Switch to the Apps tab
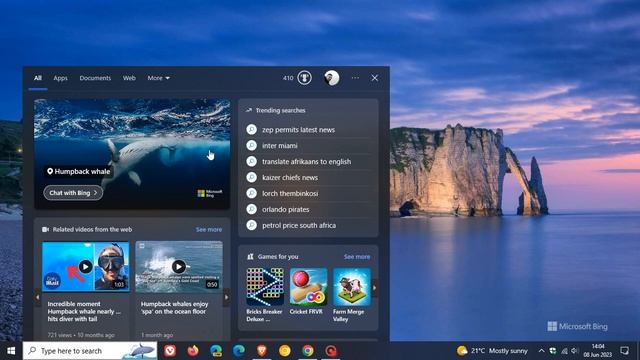Screen dimensions: 640x360 (60, 78)
